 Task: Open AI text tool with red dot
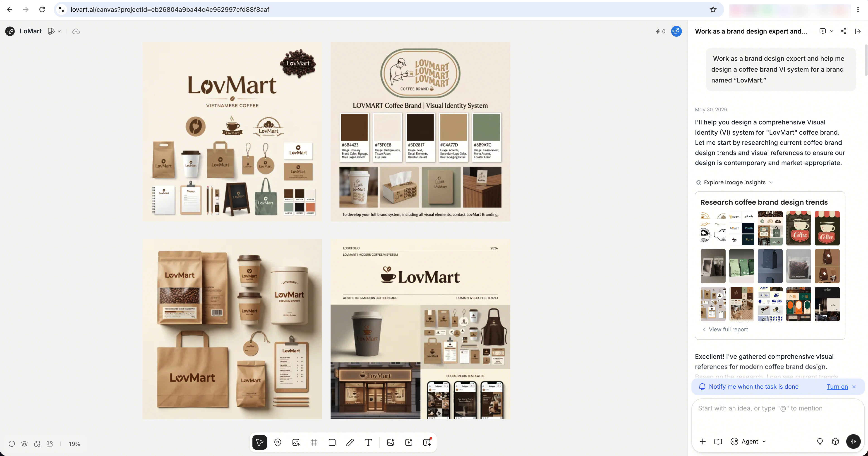[x=427, y=442]
